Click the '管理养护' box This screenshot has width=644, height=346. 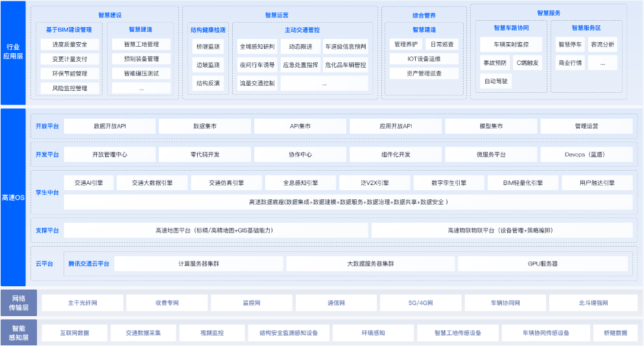[x=406, y=44]
